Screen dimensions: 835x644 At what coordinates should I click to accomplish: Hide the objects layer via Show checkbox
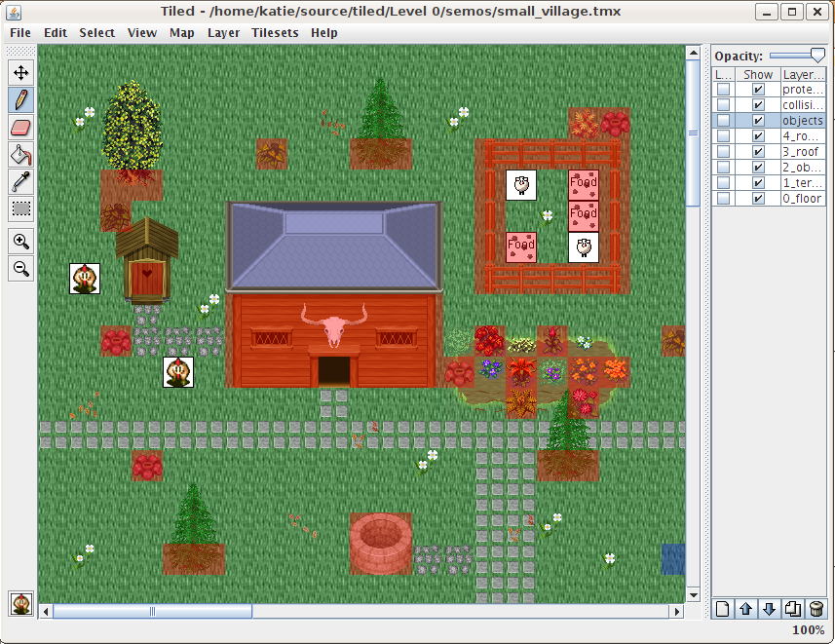(x=758, y=121)
